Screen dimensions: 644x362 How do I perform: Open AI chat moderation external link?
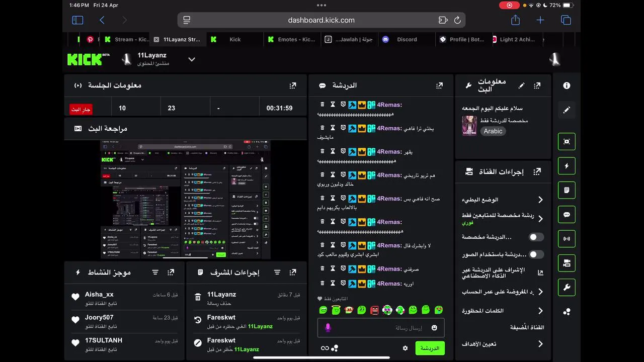pyautogui.click(x=540, y=273)
